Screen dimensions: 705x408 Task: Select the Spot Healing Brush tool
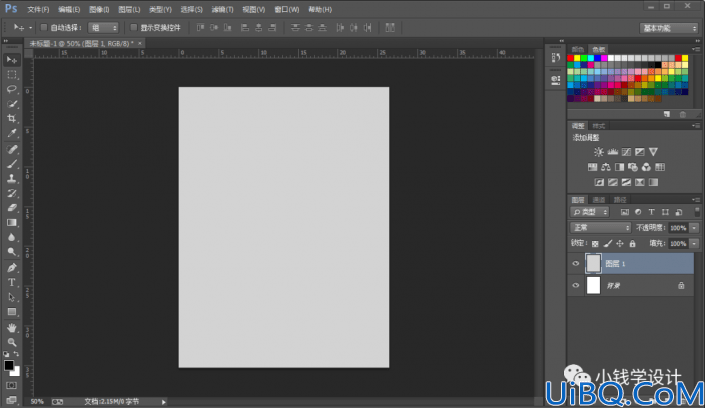[12, 149]
